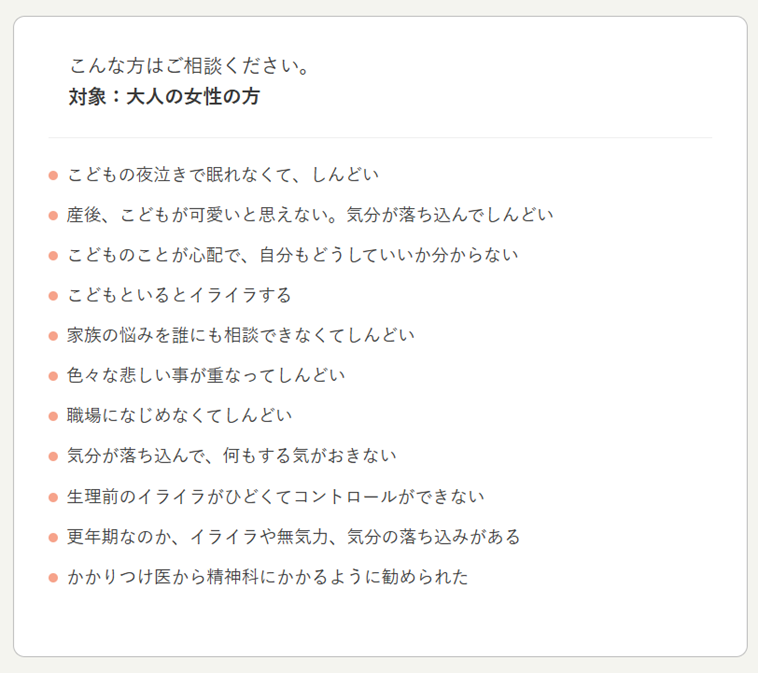The image size is (758, 673).
Task: Select the text 生理前のイライラがひどくてコントロールができない
Action: (276, 497)
